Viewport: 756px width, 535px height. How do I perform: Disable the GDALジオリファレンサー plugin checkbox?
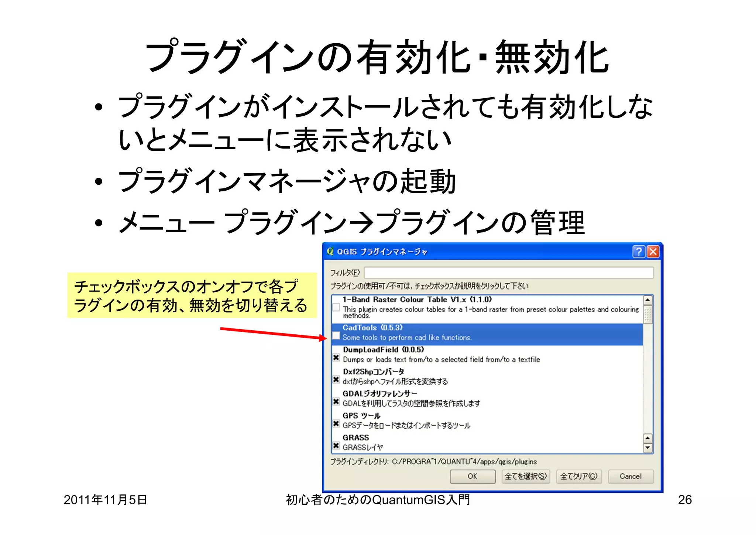(336, 401)
